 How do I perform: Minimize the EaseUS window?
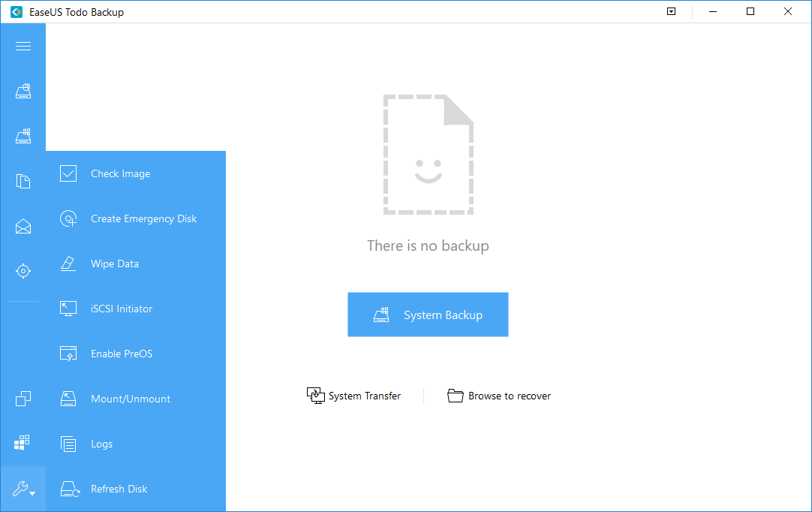713,11
